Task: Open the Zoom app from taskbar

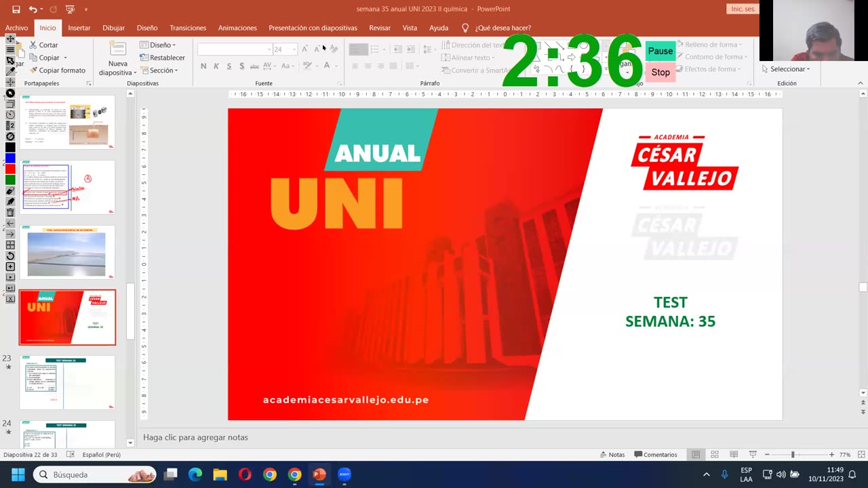Action: click(x=344, y=474)
